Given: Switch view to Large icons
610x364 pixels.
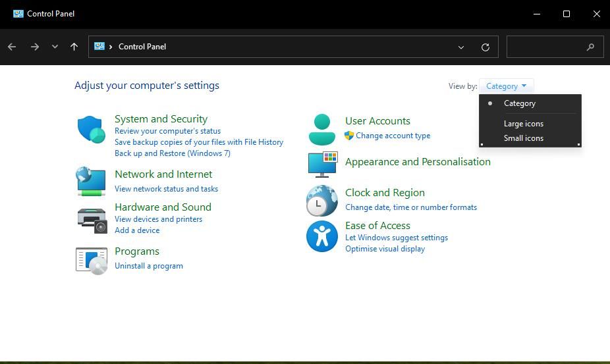Looking at the screenshot, I should point(524,124).
